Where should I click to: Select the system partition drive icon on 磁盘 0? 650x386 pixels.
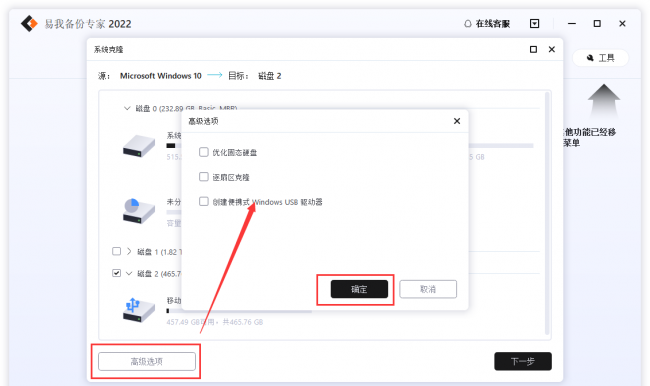pyautogui.click(x=139, y=146)
